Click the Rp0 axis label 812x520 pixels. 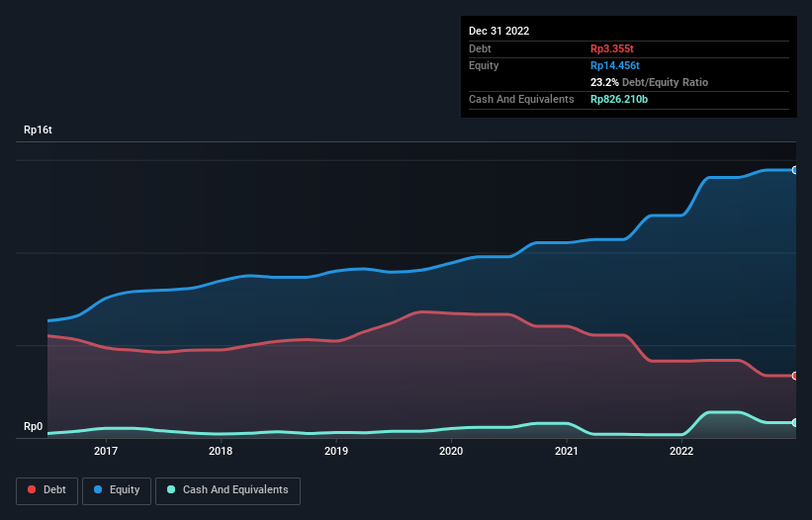click(34, 427)
